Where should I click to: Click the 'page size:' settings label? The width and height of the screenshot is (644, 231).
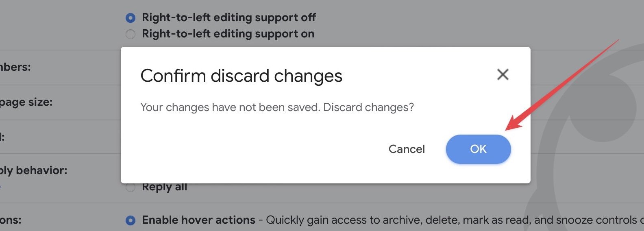(x=26, y=102)
